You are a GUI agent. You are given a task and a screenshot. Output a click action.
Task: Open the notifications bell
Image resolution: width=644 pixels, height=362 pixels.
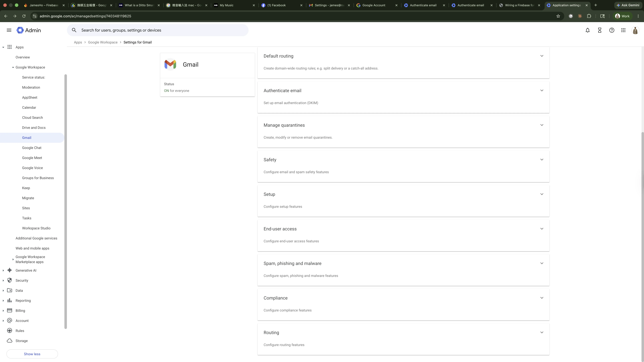588,30
